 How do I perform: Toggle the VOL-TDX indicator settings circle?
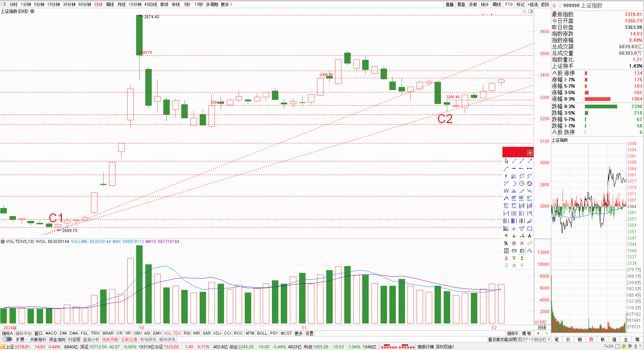click(x=3, y=242)
